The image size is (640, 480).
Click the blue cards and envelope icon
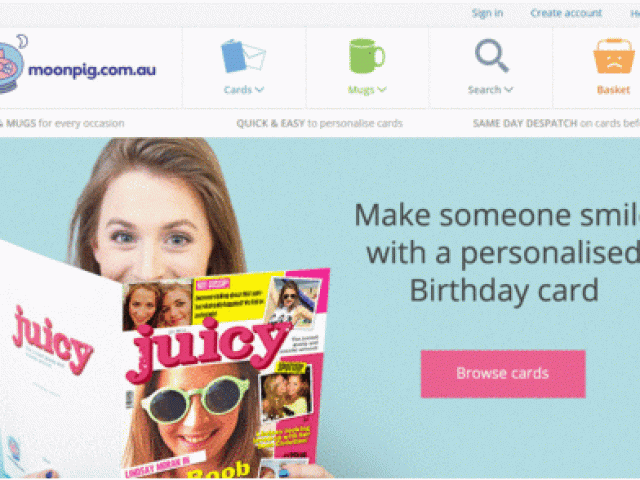(x=243, y=56)
